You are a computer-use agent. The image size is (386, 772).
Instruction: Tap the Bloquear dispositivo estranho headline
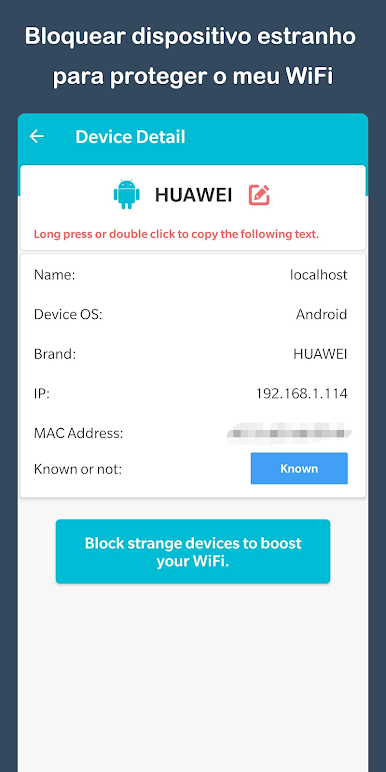coord(191,37)
